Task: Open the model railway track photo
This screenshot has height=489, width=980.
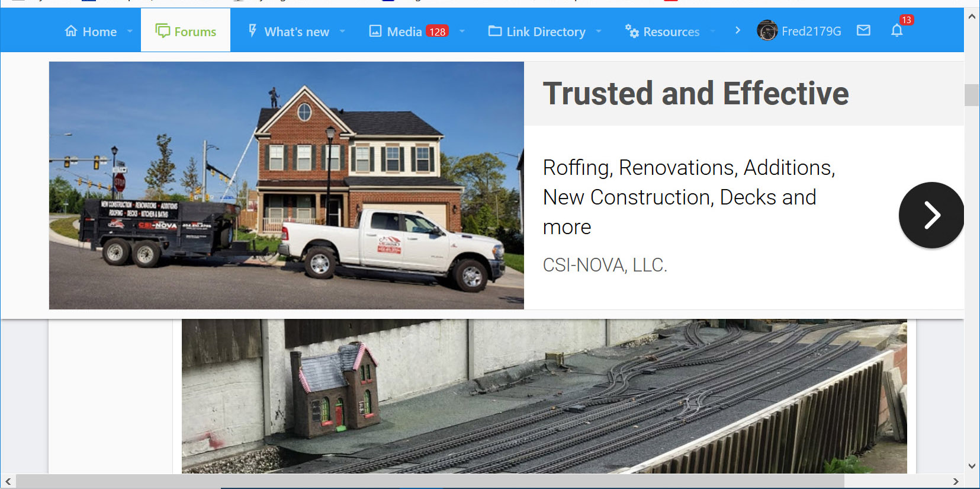Action: (544, 396)
